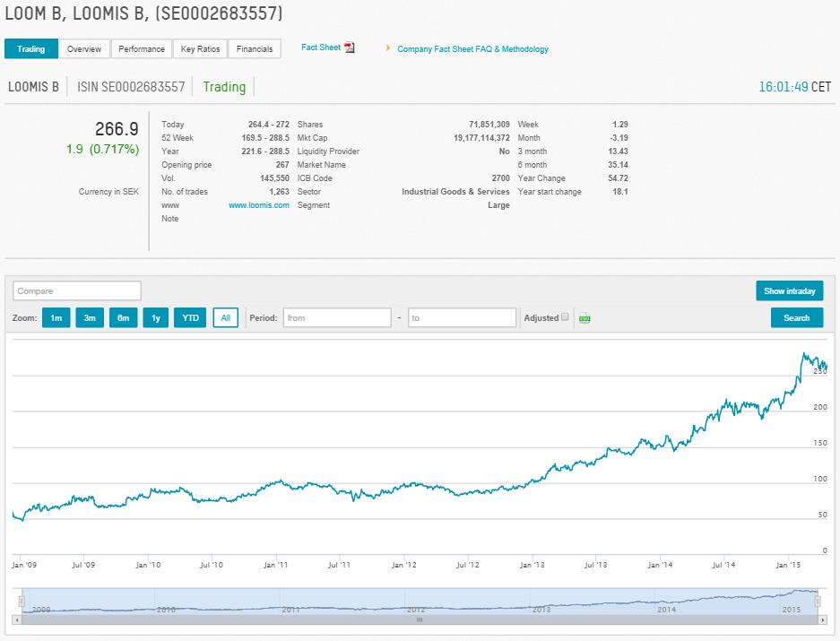Switch to Key Ratios tab
Viewport: 840px width, 641px height.
[200, 48]
